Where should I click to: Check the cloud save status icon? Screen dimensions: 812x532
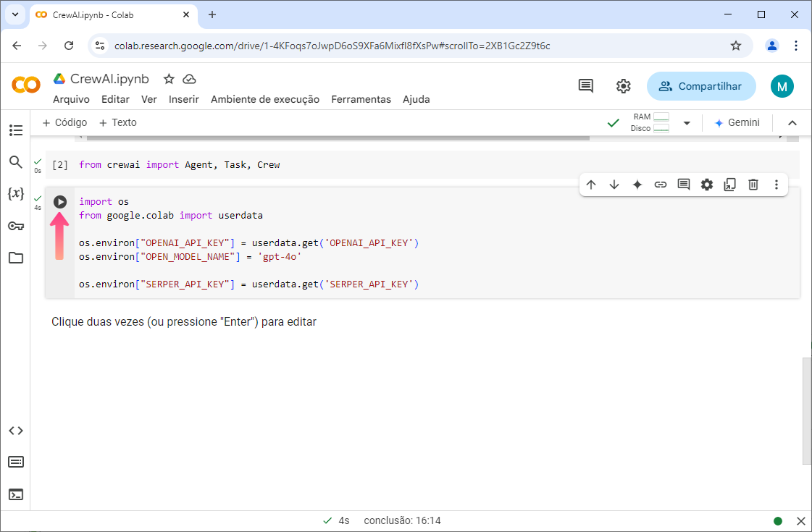click(190, 79)
